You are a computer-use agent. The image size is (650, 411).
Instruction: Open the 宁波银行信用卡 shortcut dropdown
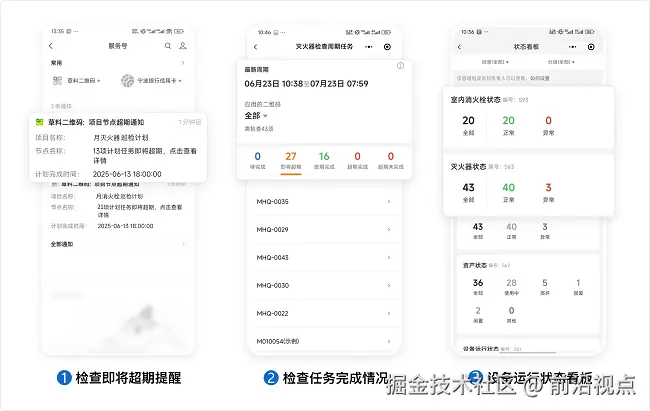point(151,80)
